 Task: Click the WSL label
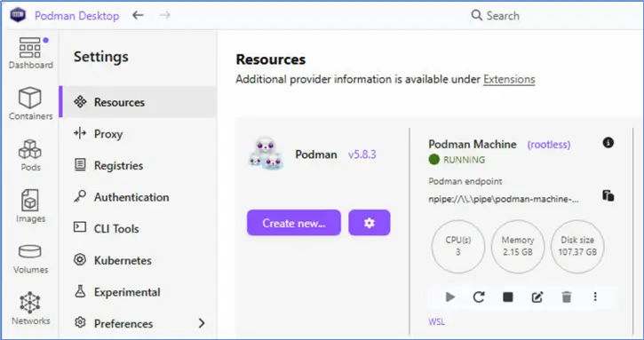436,321
